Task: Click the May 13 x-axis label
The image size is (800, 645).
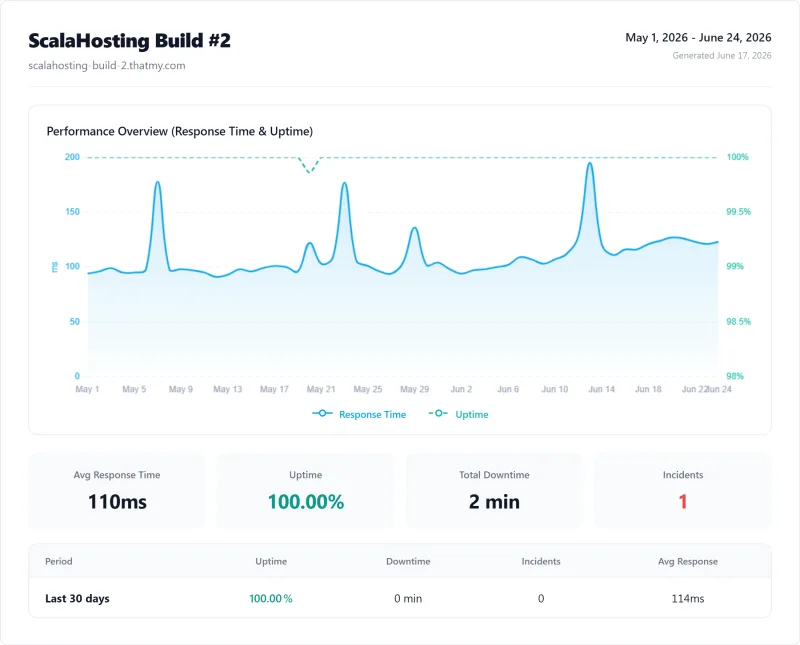Action: point(228,389)
